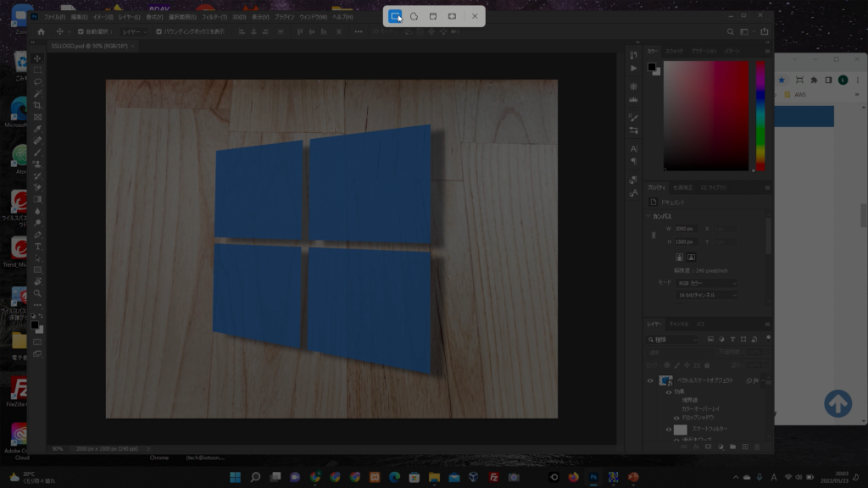Click the AWS bookmark folder in Chrome
This screenshot has width=868, height=488.
[795, 95]
